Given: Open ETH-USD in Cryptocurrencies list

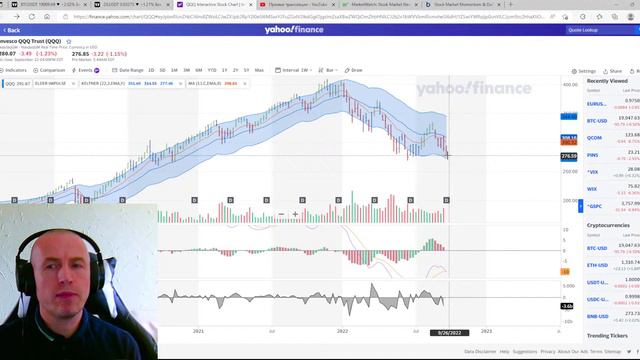Looking at the screenshot, I should coord(598,265).
